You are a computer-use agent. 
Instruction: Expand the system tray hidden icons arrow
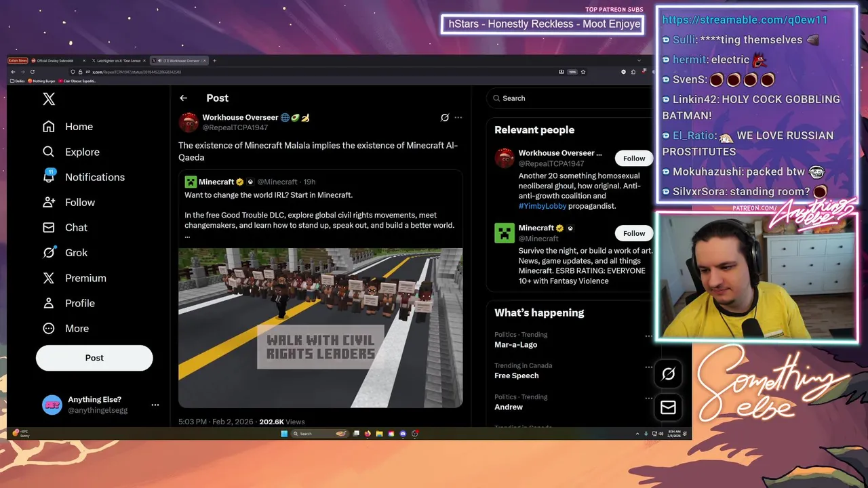coord(637,434)
